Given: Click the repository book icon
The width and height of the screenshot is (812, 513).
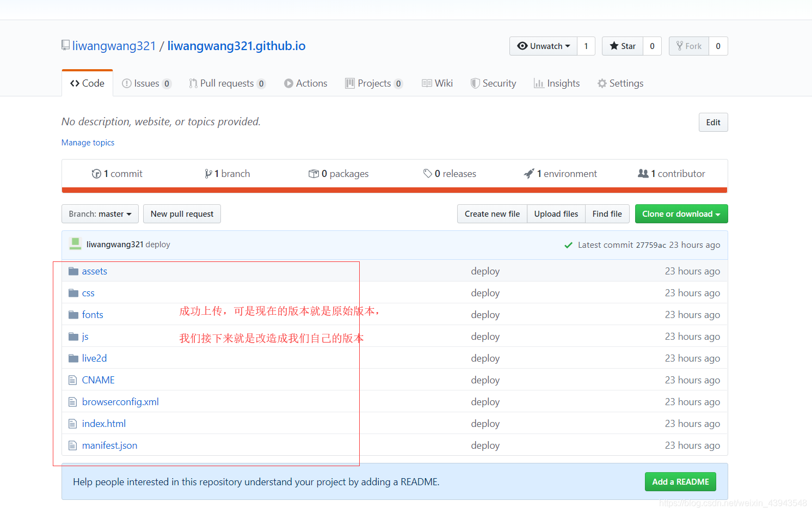Looking at the screenshot, I should tap(65, 45).
